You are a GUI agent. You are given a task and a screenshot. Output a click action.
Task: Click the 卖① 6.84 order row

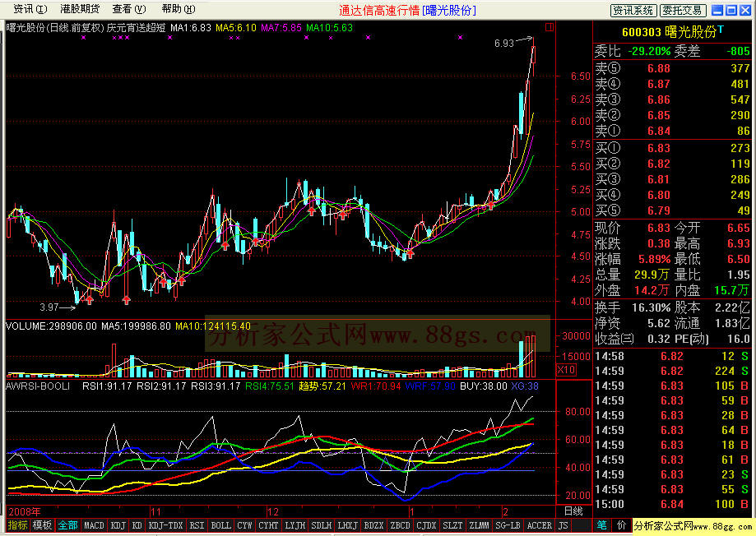click(671, 131)
